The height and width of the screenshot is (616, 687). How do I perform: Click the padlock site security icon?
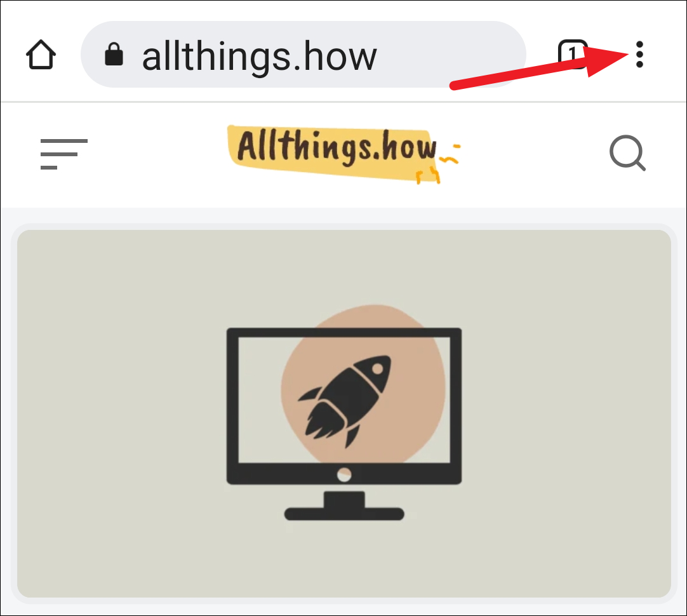pos(114,55)
